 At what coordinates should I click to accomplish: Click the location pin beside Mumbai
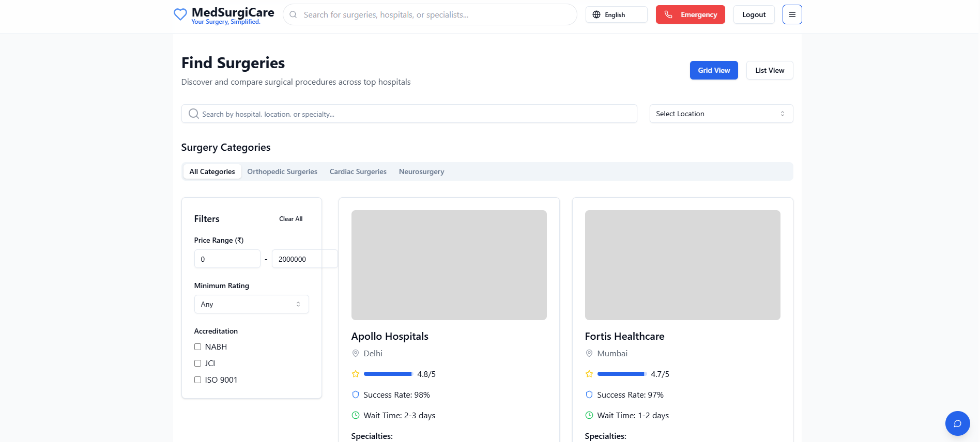[589, 353]
